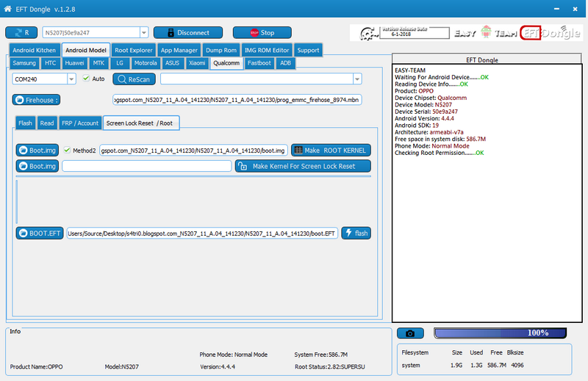588x381 pixels.
Task: Switch to Android Model tab
Action: (86, 50)
